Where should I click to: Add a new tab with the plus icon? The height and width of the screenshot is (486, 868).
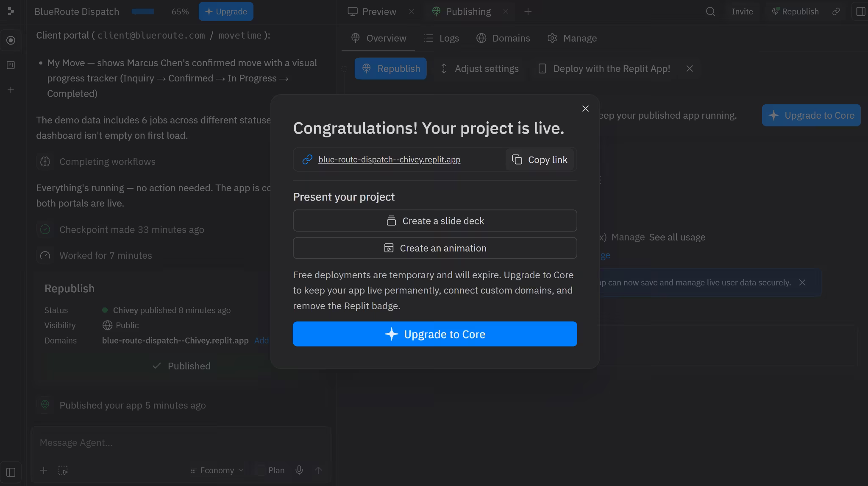[x=528, y=11]
